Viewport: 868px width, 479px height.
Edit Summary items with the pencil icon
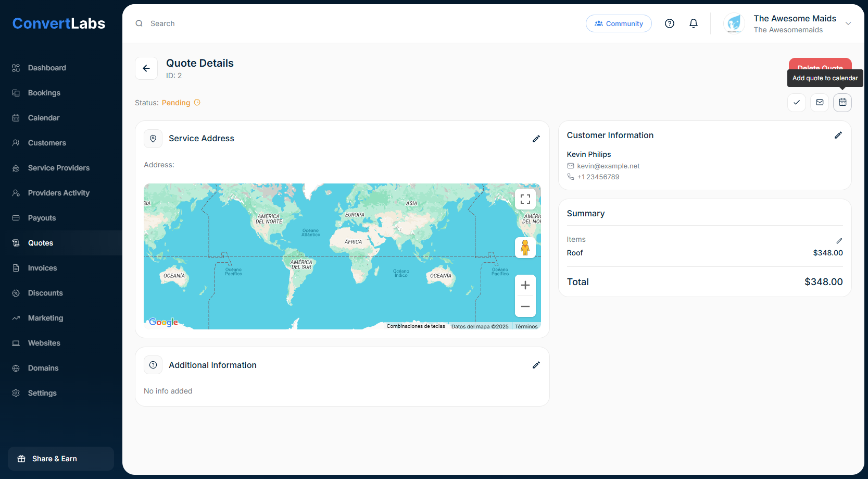coord(839,241)
